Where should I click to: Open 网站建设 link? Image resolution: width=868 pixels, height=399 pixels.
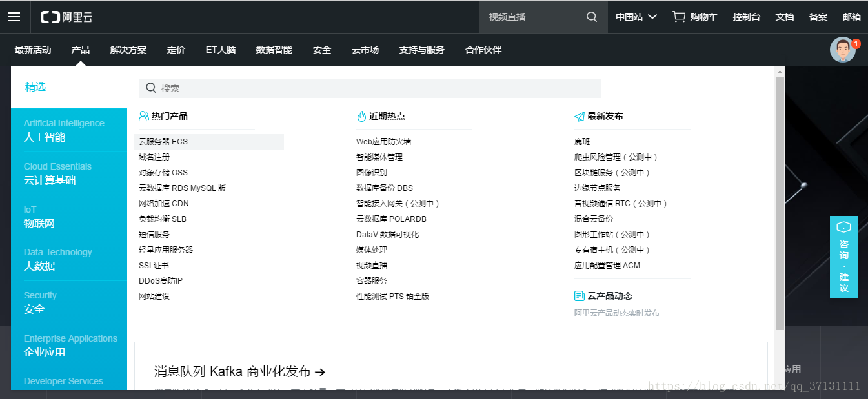tap(154, 297)
